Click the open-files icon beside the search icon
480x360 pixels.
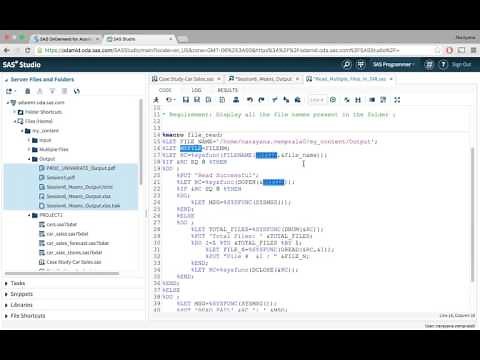[361, 64]
